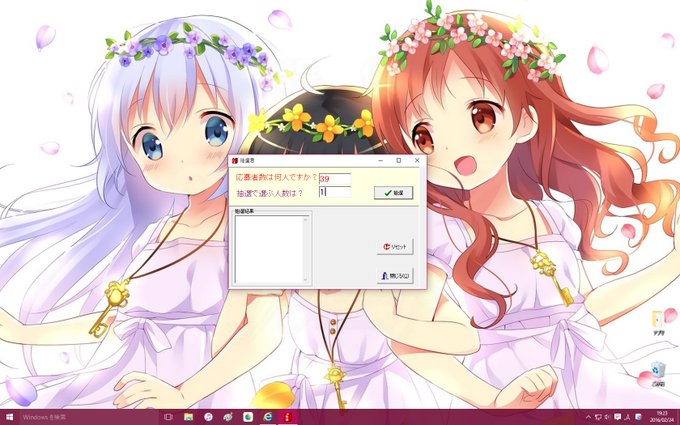Viewport: 680px width, 425px height.
Task: Open Task View from the taskbar
Action: [168, 417]
